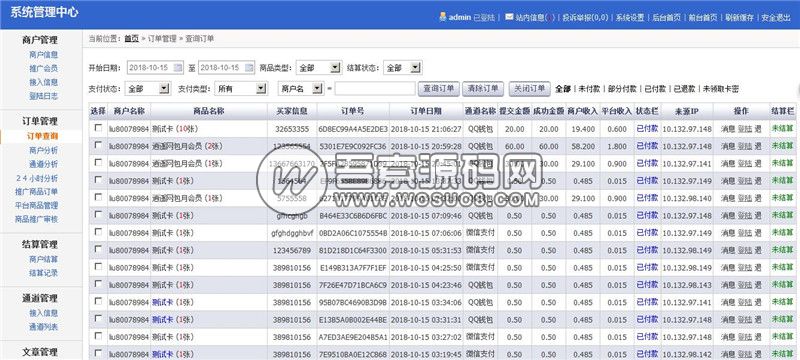800x360 pixels.
Task: Open 结算记录 in the sidebar
Action: pos(43,273)
